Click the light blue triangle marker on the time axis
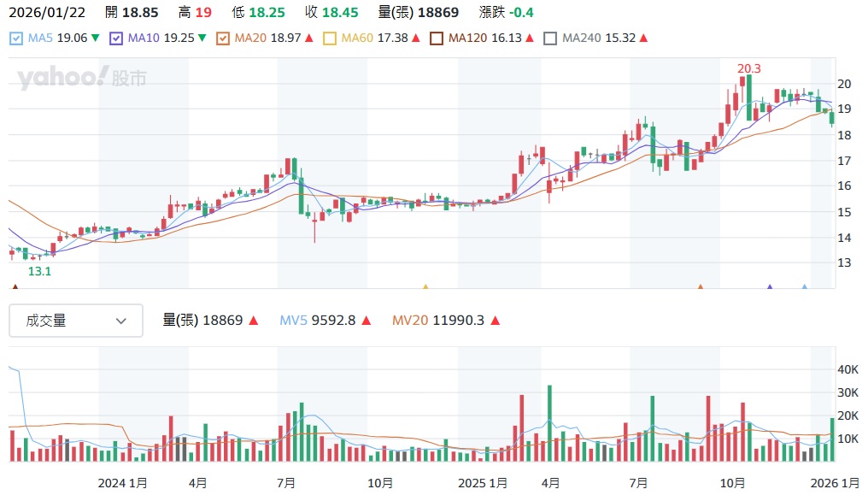 tap(804, 288)
